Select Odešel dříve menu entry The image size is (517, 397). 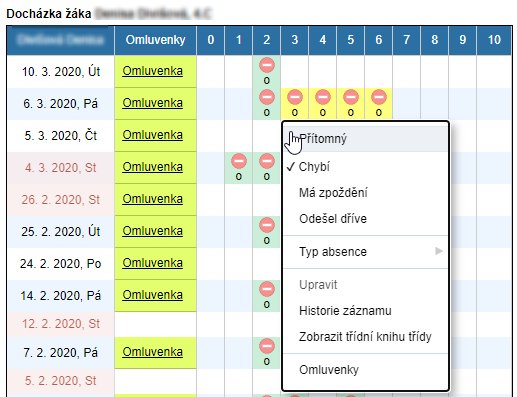coord(365,219)
